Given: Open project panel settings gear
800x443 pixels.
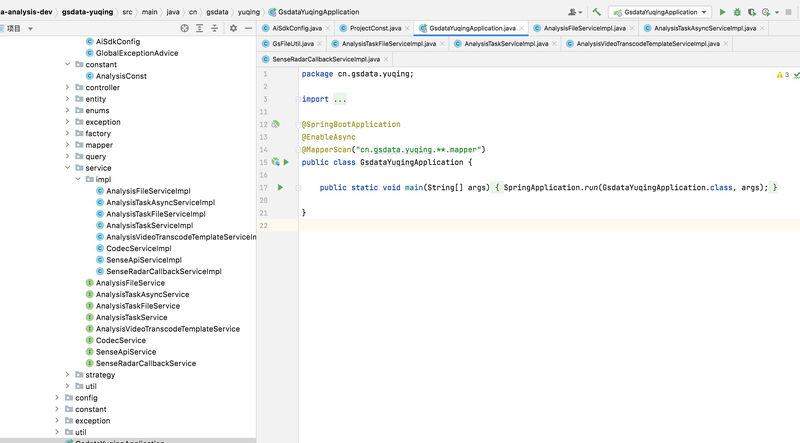Looking at the screenshot, I should tap(233, 29).
